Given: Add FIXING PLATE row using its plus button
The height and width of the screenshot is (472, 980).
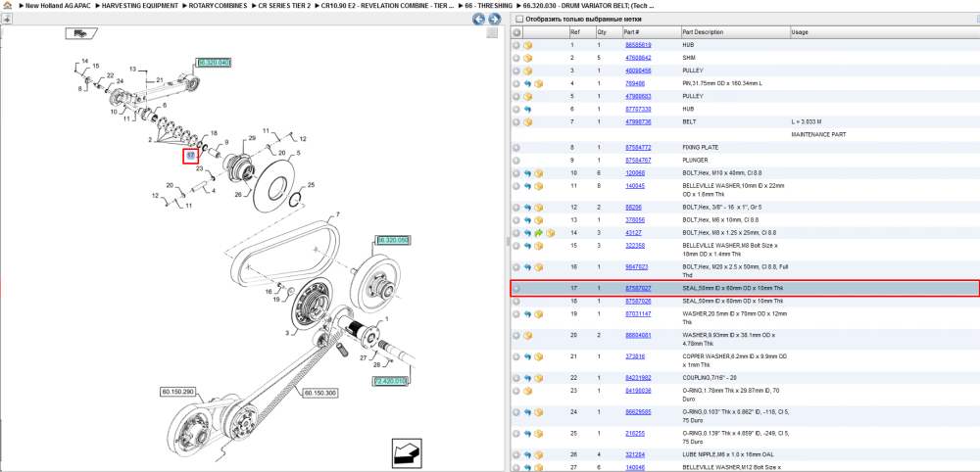Looking at the screenshot, I should click(x=516, y=148).
